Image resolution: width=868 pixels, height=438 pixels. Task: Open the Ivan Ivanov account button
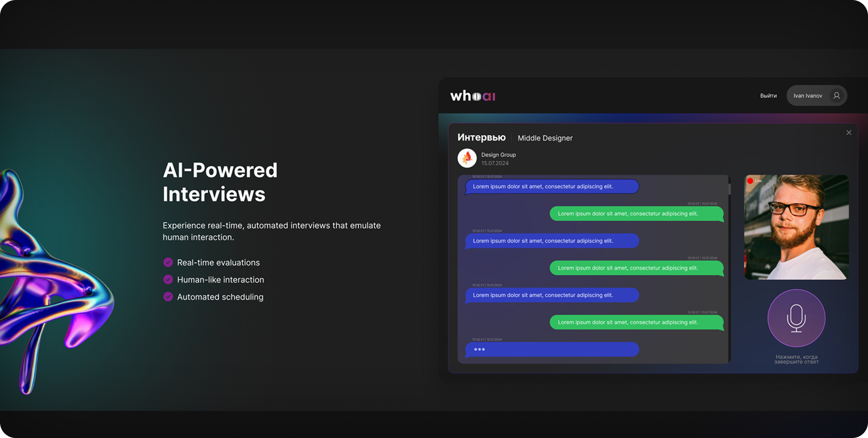[816, 96]
